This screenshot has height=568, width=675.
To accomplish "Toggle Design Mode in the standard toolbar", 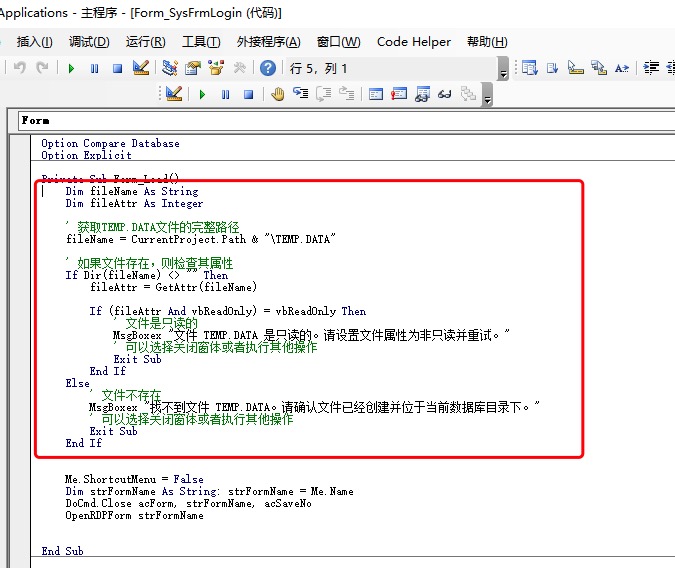I will click(x=141, y=68).
